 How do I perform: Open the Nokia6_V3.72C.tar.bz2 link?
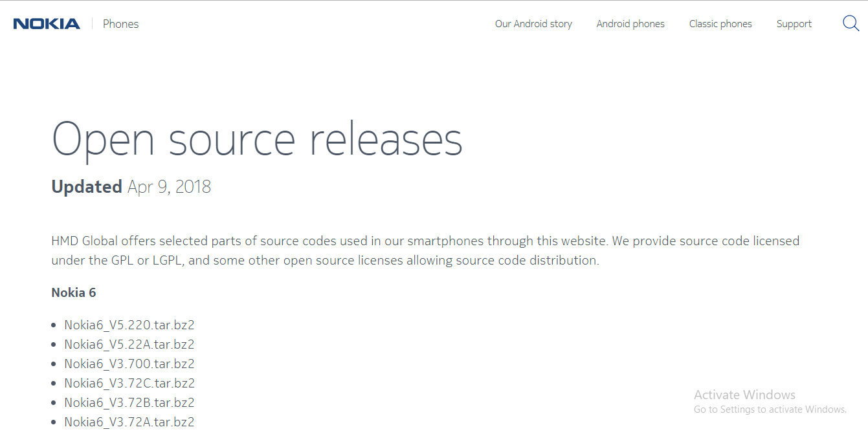[129, 383]
